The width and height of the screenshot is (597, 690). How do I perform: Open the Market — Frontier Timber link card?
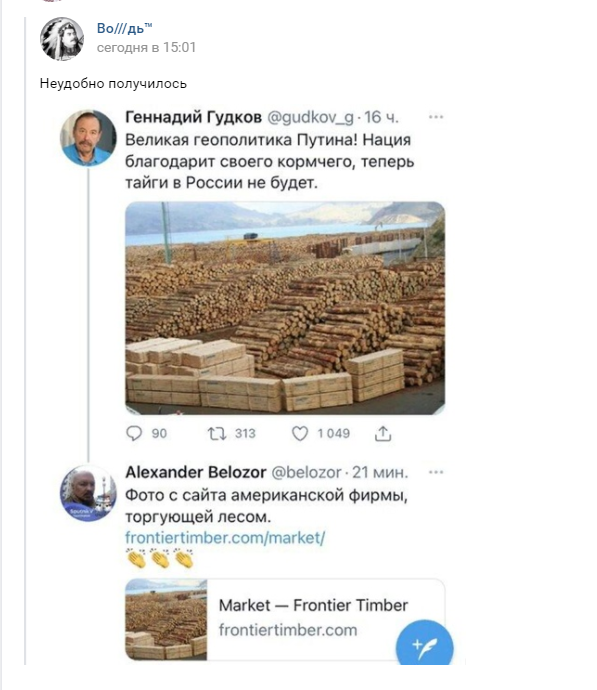285,620
